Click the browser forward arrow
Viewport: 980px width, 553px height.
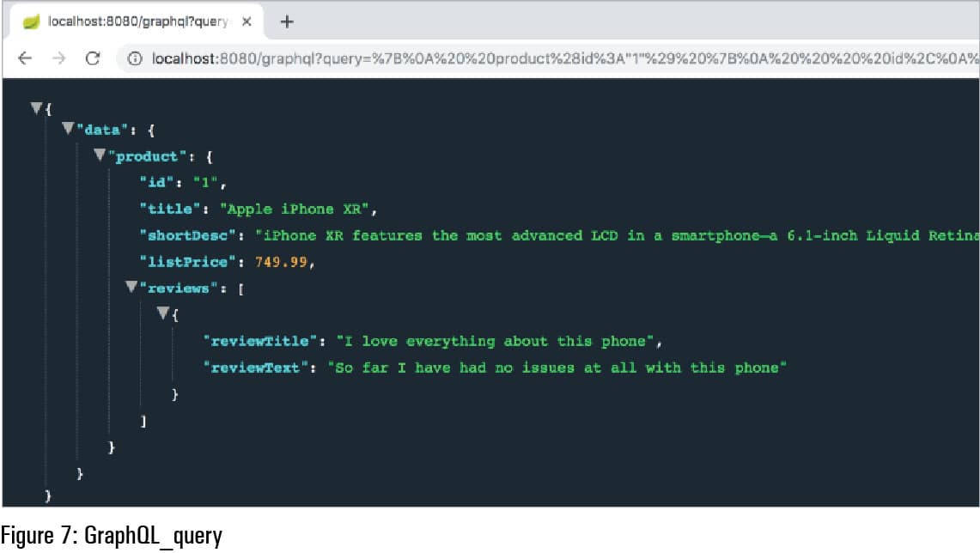pyautogui.click(x=58, y=58)
